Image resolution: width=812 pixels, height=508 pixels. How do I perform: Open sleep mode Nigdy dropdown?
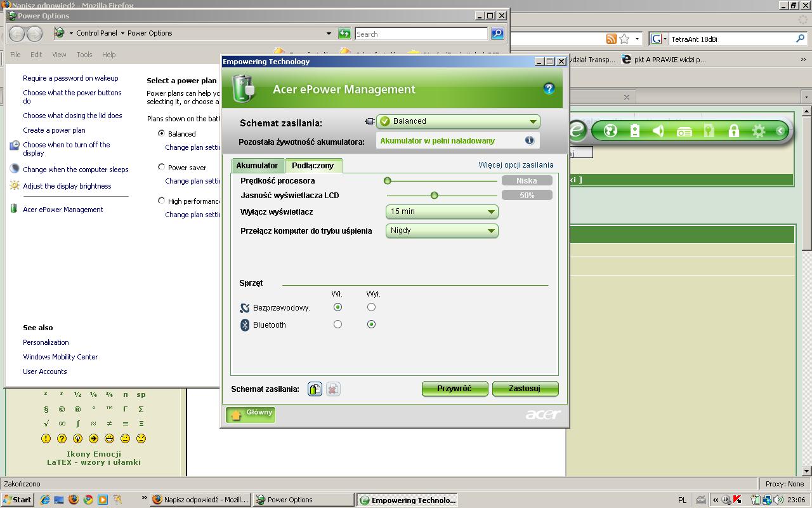442,231
